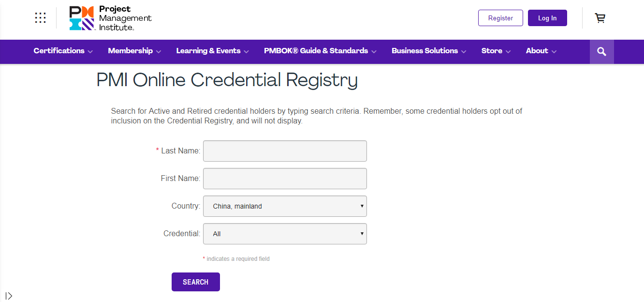This screenshot has height=302, width=644.
Task: Open the Country dropdown
Action: click(285, 206)
